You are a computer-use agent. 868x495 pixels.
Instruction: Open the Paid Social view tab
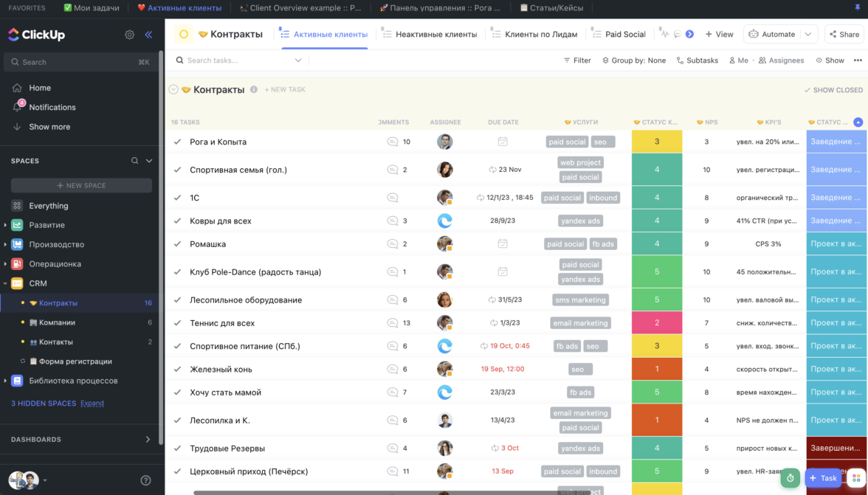(x=619, y=34)
